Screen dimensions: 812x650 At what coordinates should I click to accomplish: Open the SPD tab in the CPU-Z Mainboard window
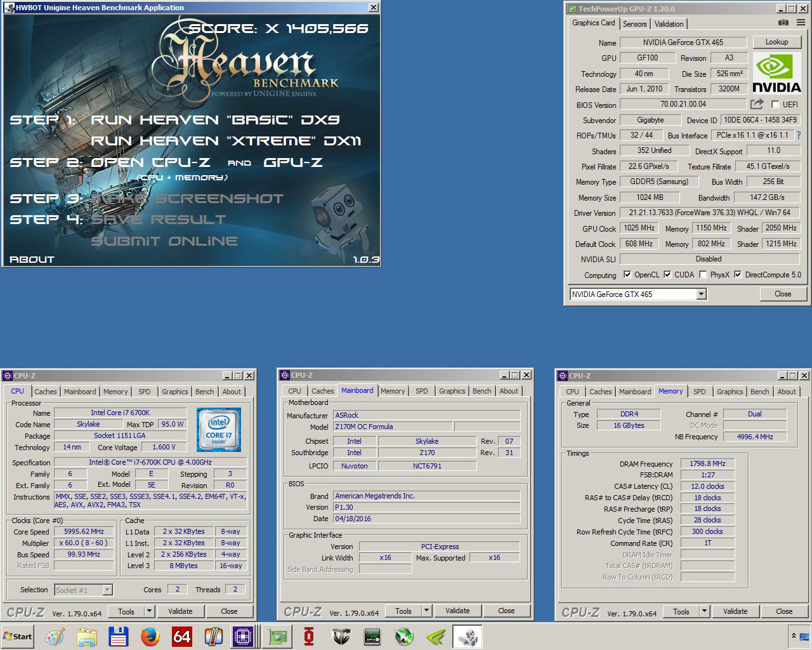[422, 391]
